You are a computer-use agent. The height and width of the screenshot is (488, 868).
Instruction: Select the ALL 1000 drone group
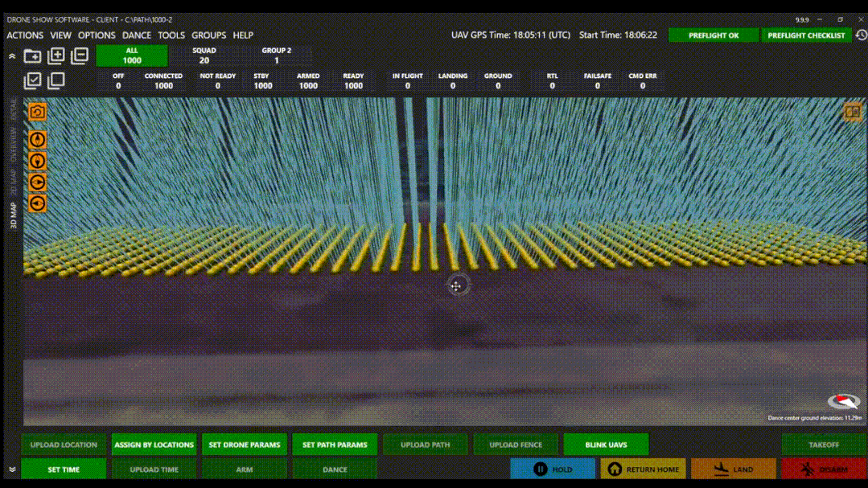(x=132, y=55)
